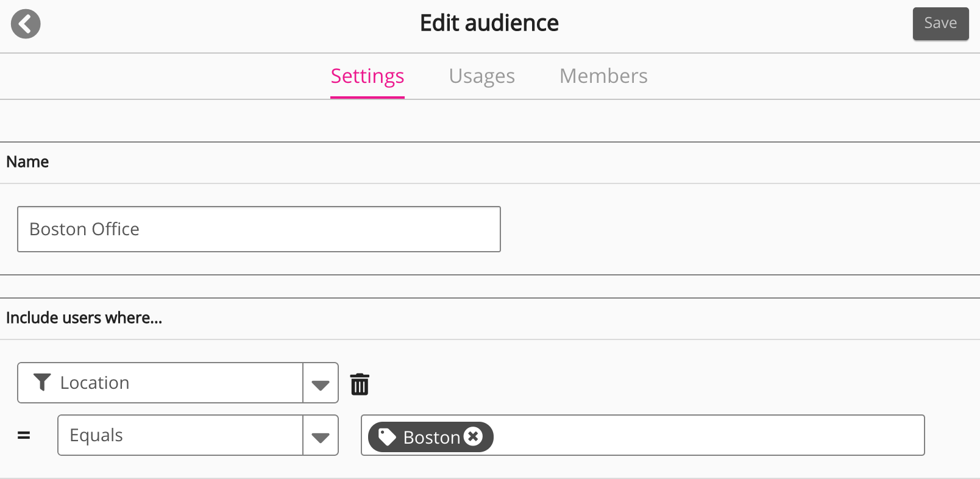Viewport: 980px width, 479px height.
Task: Expand the Equals operator dropdown arrow
Action: pyautogui.click(x=321, y=436)
